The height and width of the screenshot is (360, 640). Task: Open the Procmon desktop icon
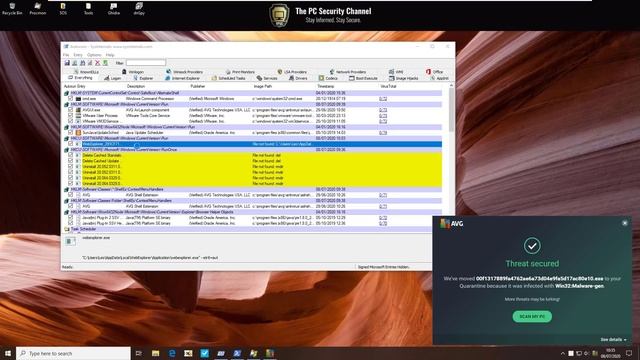38,9
